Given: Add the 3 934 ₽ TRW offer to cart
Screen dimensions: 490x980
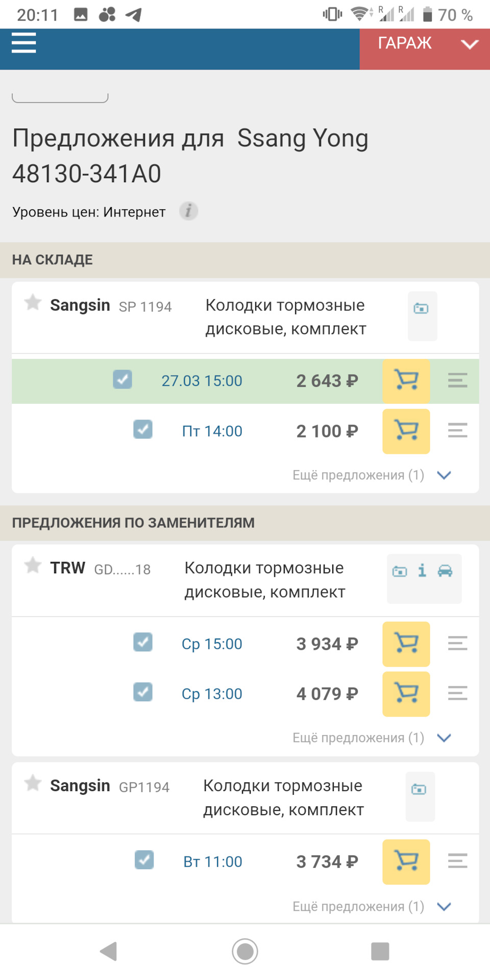Looking at the screenshot, I should point(406,644).
